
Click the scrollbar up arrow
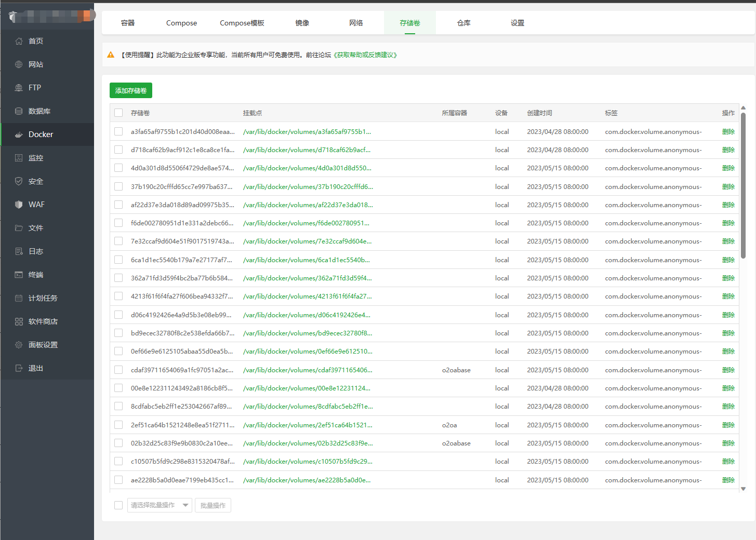(x=743, y=108)
